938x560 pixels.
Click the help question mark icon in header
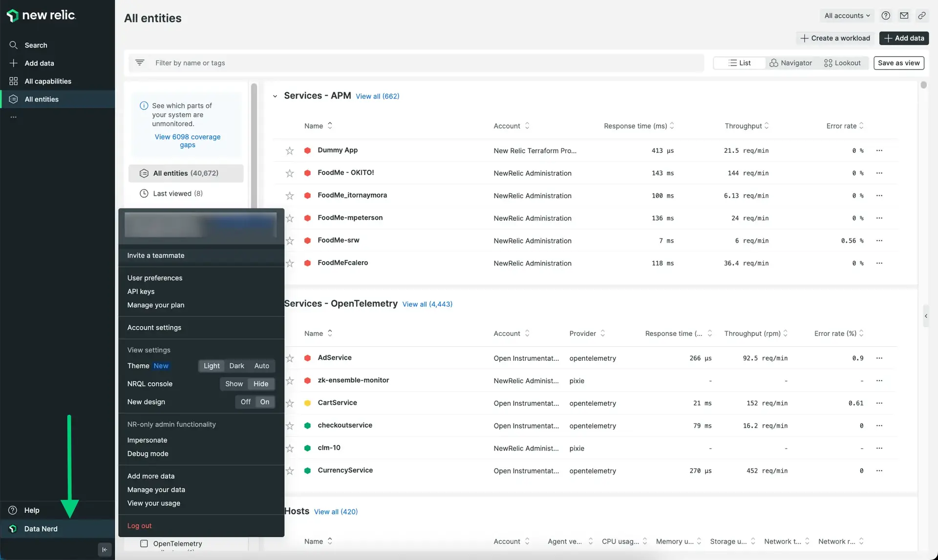tap(886, 16)
